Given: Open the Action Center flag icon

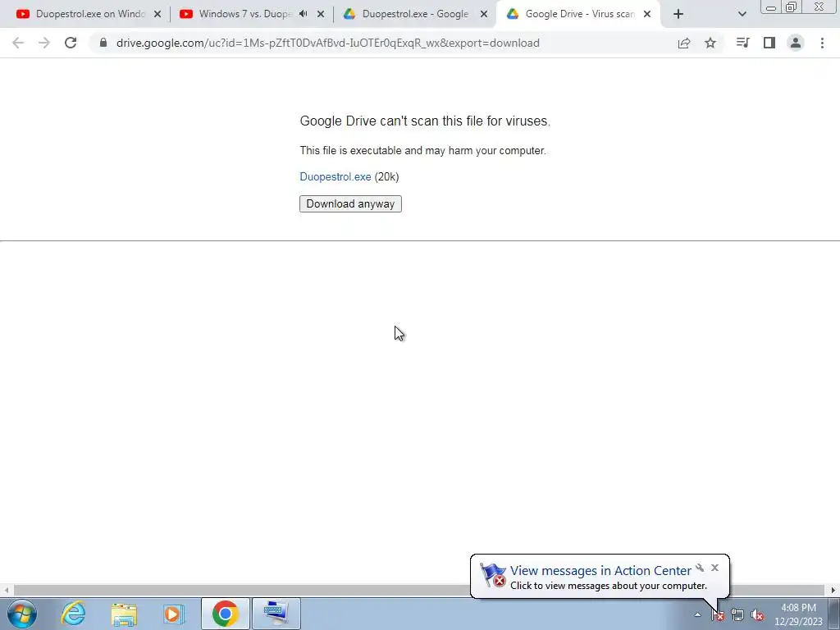Looking at the screenshot, I should pos(717,615).
